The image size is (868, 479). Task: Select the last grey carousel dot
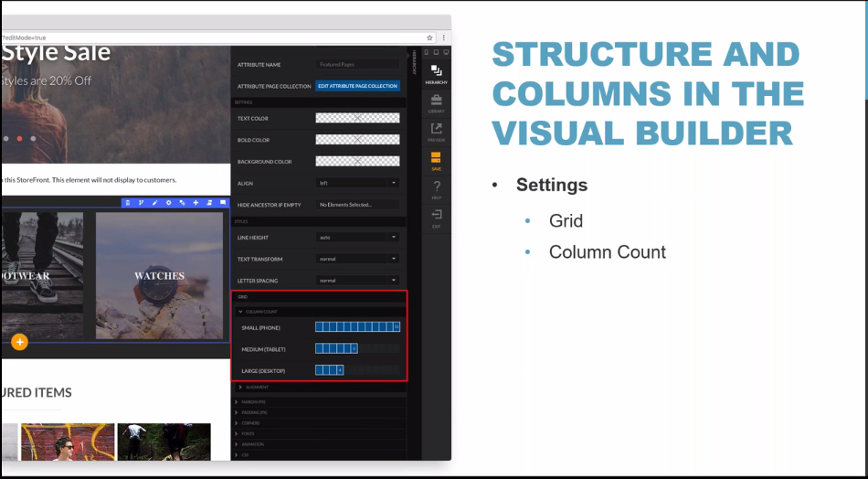point(33,138)
